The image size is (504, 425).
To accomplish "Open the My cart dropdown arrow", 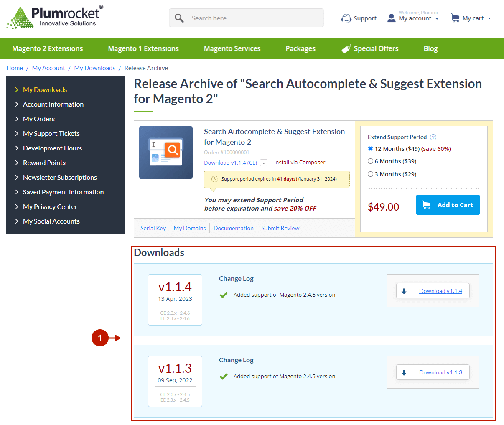I will coord(489,19).
